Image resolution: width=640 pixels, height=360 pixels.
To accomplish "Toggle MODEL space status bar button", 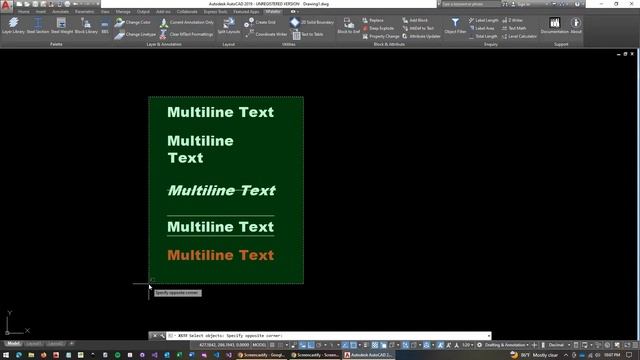I will point(259,345).
